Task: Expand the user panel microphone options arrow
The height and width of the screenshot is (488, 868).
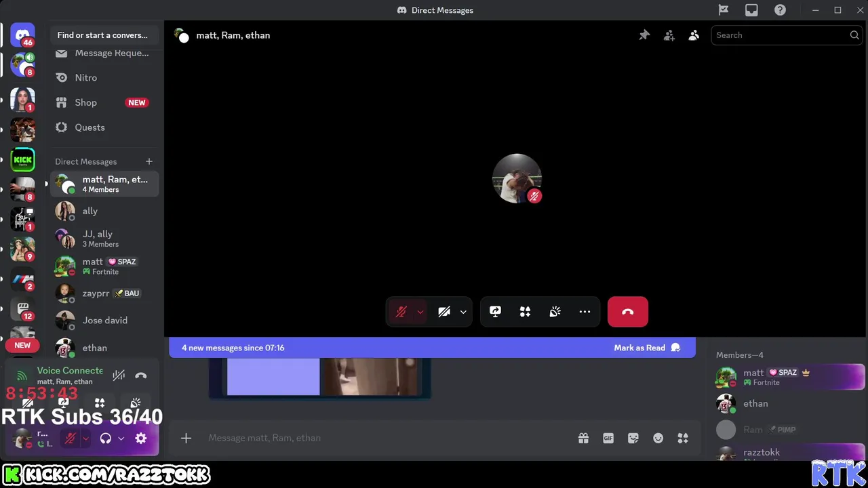Action: (85, 439)
